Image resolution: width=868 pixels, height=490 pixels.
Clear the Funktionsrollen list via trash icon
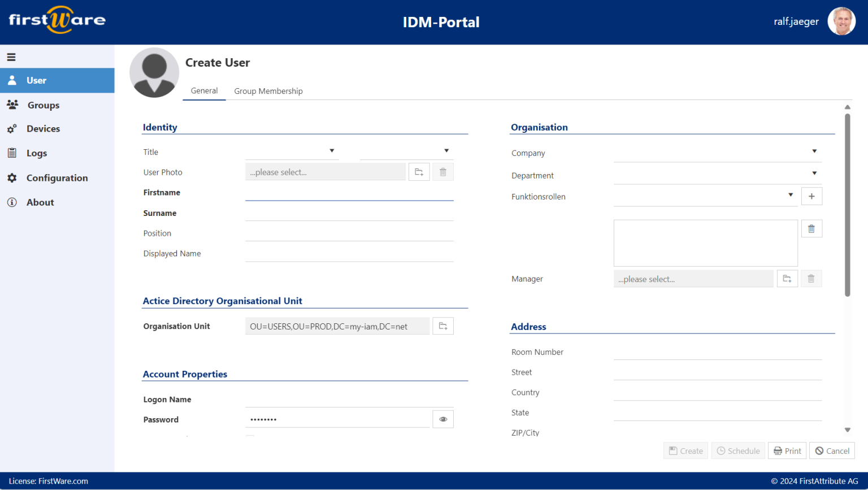tap(811, 228)
